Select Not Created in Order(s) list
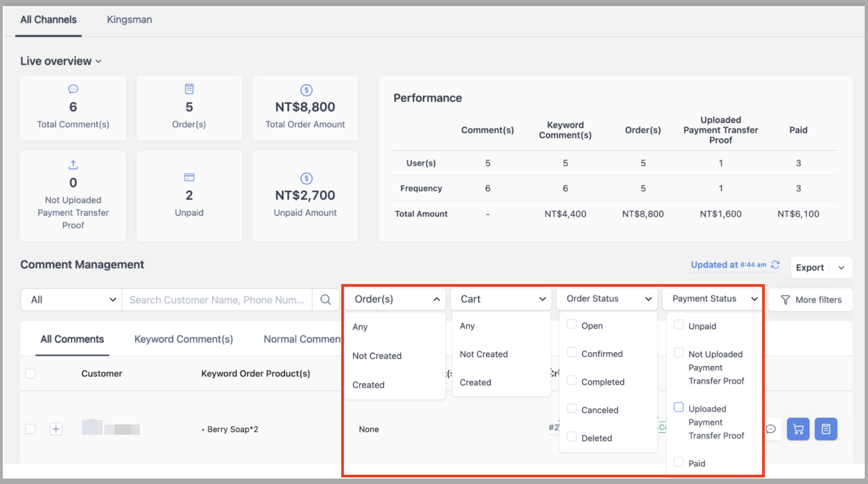The width and height of the screenshot is (868, 484). pyautogui.click(x=377, y=356)
